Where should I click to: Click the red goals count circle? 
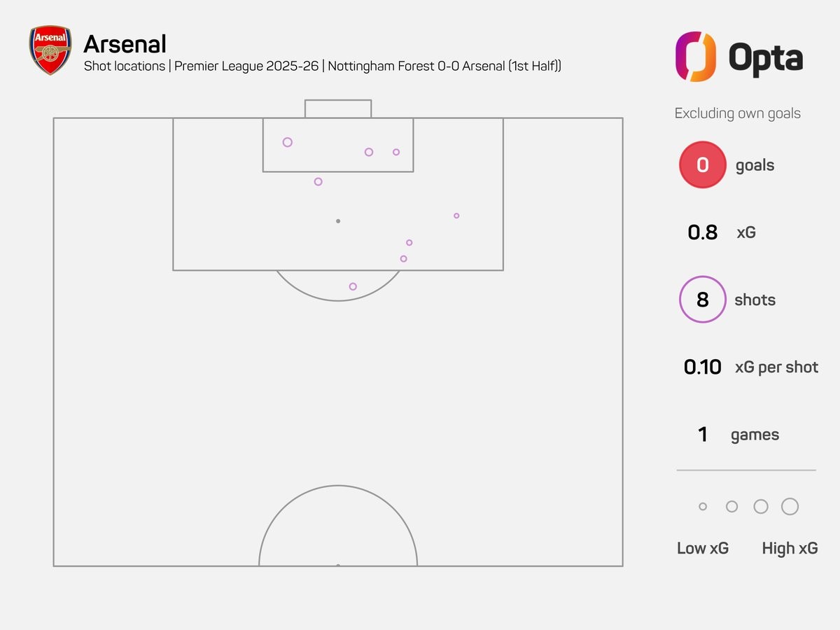click(702, 165)
